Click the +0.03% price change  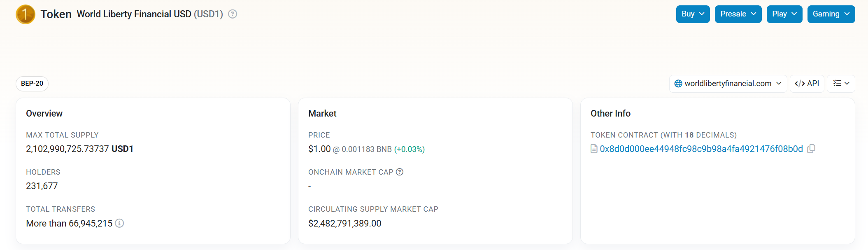(409, 149)
